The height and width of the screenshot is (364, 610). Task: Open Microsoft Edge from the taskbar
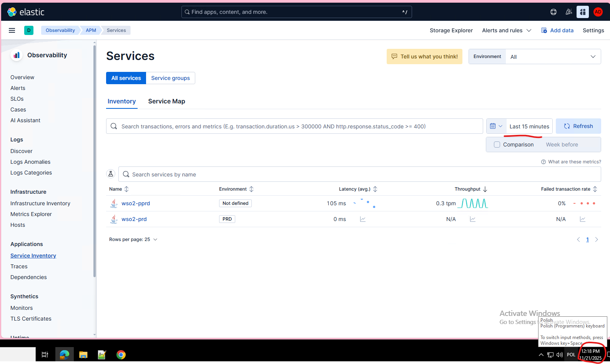[x=64, y=355]
